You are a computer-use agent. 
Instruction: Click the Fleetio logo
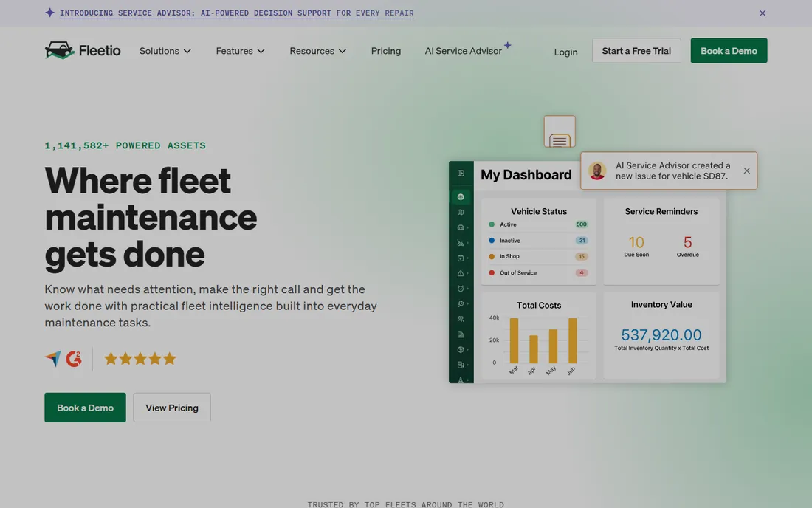click(x=83, y=50)
